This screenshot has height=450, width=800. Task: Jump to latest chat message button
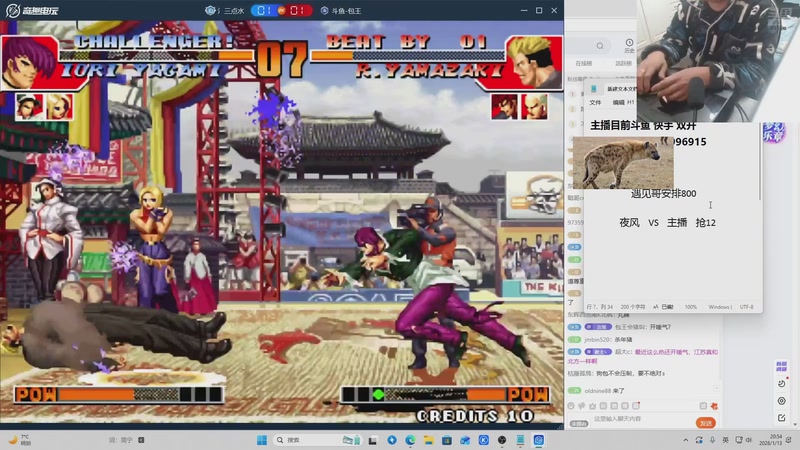click(716, 389)
